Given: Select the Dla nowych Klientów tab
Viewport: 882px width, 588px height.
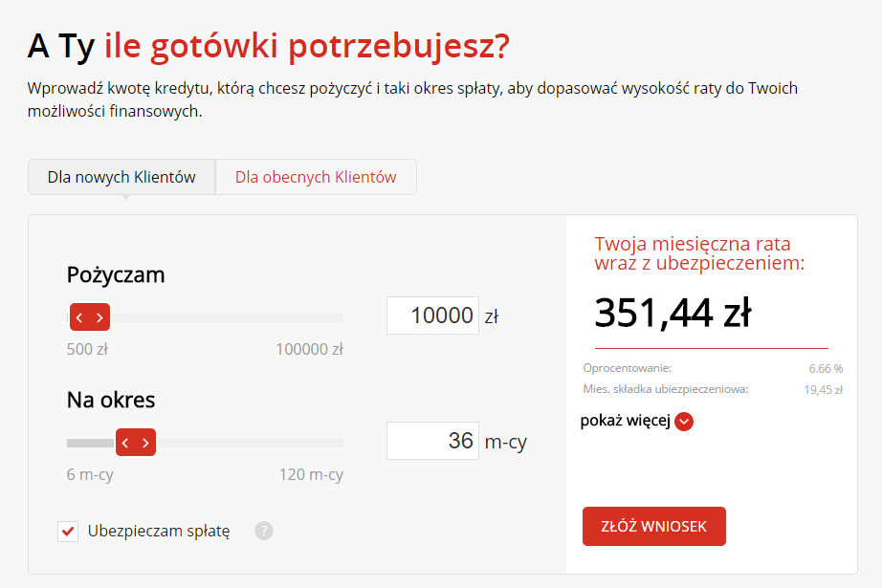Looking at the screenshot, I should [121, 177].
